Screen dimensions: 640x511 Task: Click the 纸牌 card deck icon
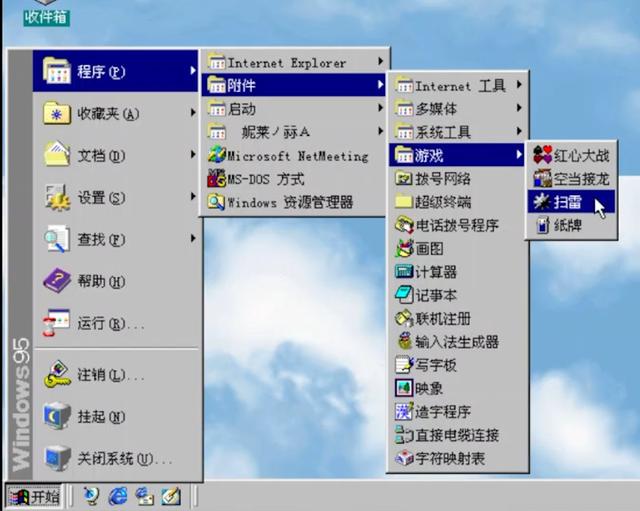[542, 225]
